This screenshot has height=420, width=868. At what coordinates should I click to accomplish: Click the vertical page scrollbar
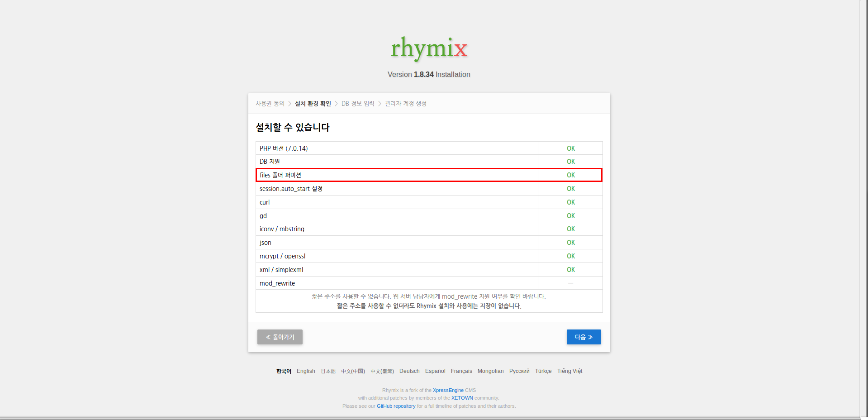[x=864, y=208]
